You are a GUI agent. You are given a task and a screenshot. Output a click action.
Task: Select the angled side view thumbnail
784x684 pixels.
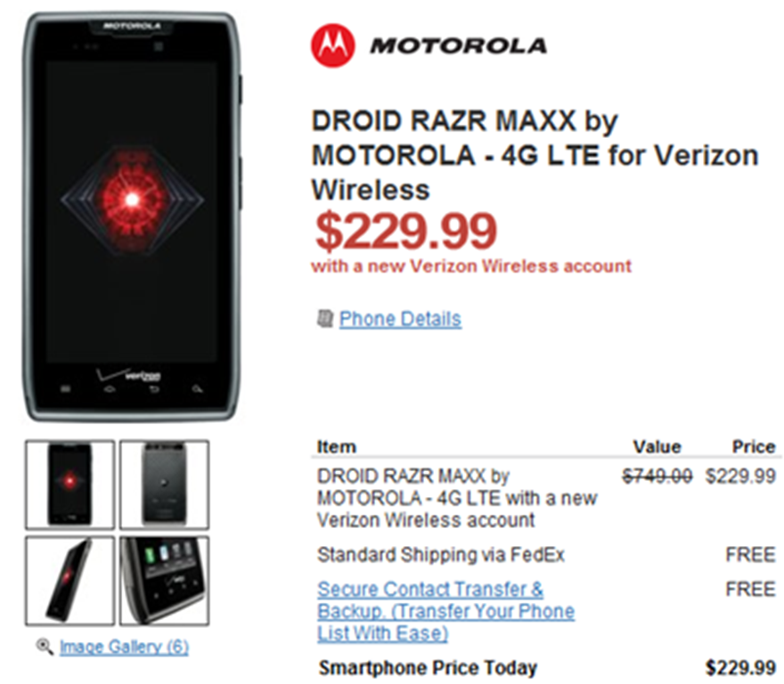pyautogui.click(x=69, y=579)
